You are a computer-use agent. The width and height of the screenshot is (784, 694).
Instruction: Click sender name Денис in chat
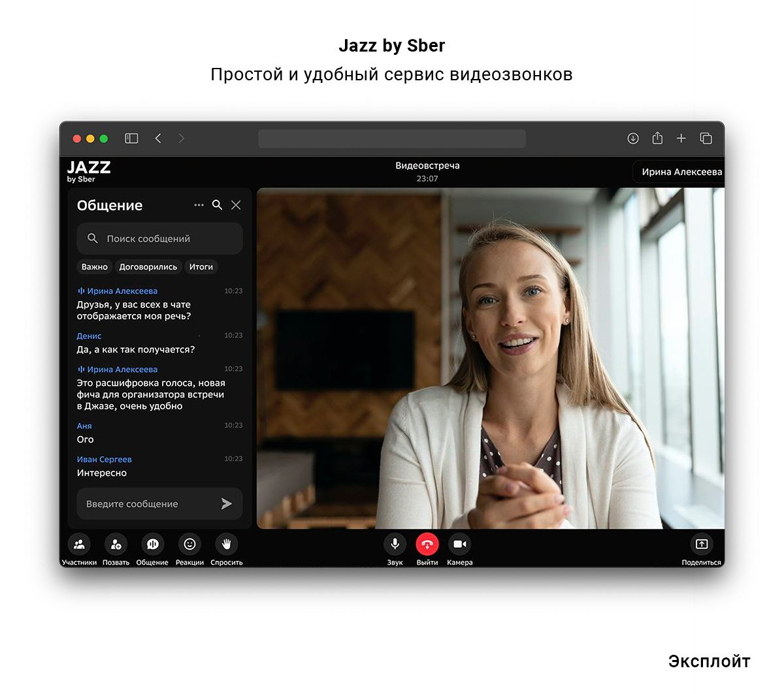coord(90,336)
